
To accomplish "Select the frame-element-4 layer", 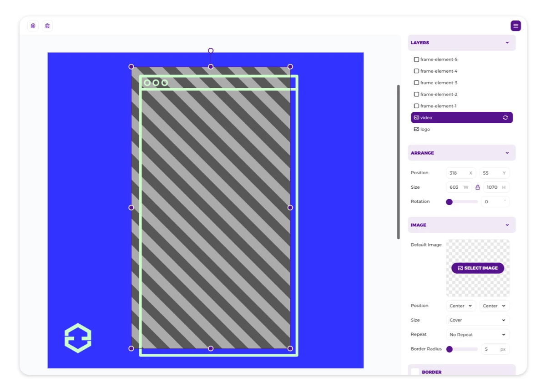I will pos(462,71).
